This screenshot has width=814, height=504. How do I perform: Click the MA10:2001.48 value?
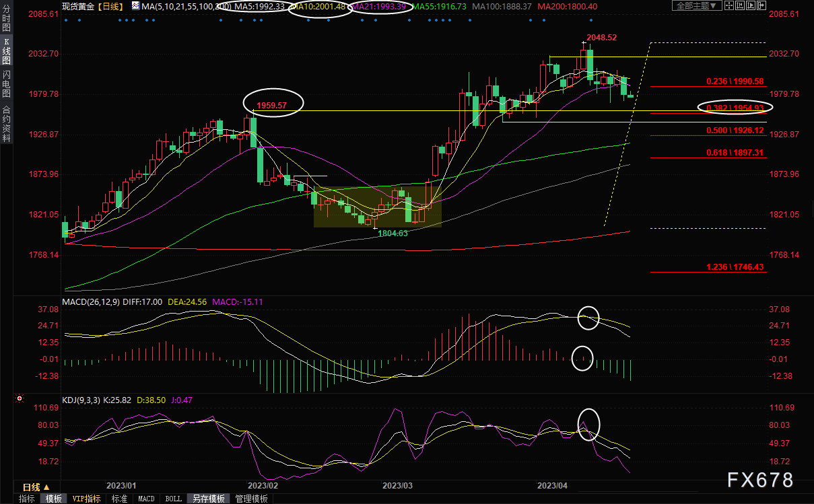pos(319,6)
